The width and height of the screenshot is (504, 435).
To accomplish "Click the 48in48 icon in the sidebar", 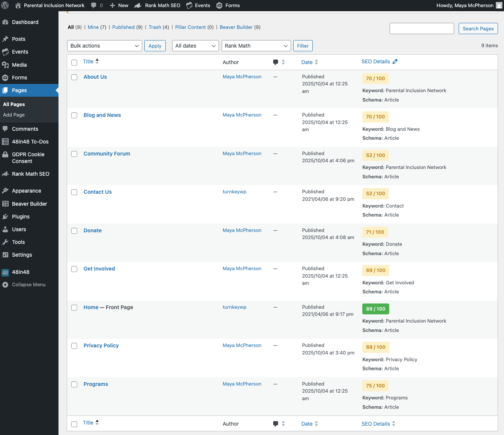I will [5, 272].
